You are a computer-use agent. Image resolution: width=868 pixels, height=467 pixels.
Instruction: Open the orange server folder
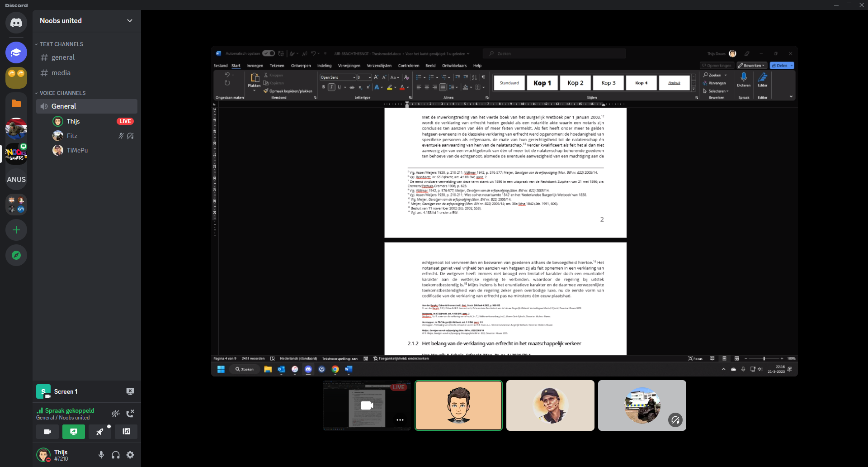pos(16,104)
